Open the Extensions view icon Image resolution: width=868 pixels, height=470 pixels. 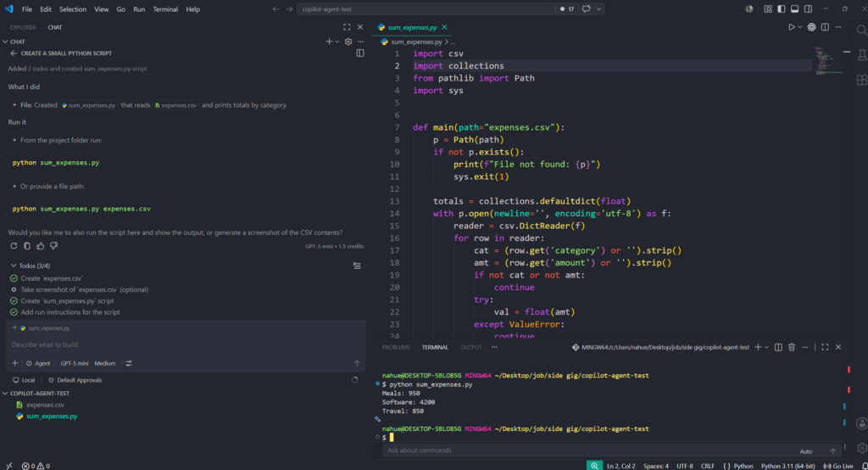coord(862,80)
